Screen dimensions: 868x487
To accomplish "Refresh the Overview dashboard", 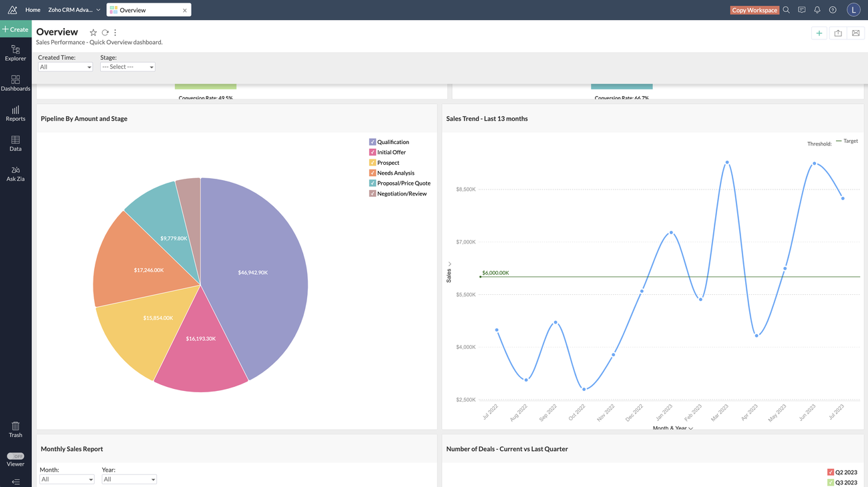I will 105,33.
